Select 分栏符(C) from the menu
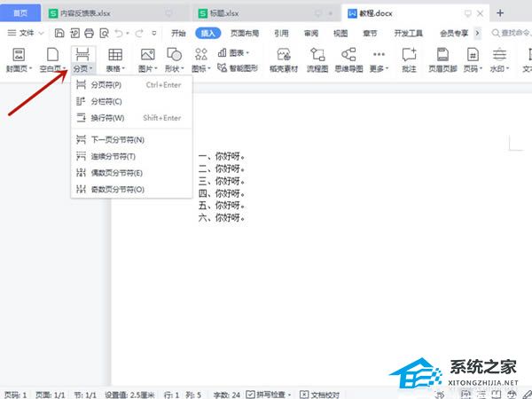This screenshot has height=399, width=532. (131, 101)
